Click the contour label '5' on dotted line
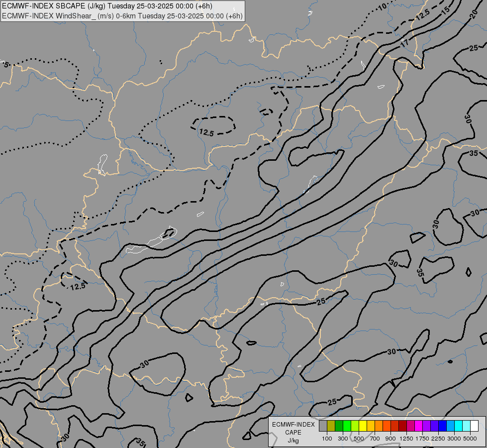The image size is (487, 448). coord(6,65)
